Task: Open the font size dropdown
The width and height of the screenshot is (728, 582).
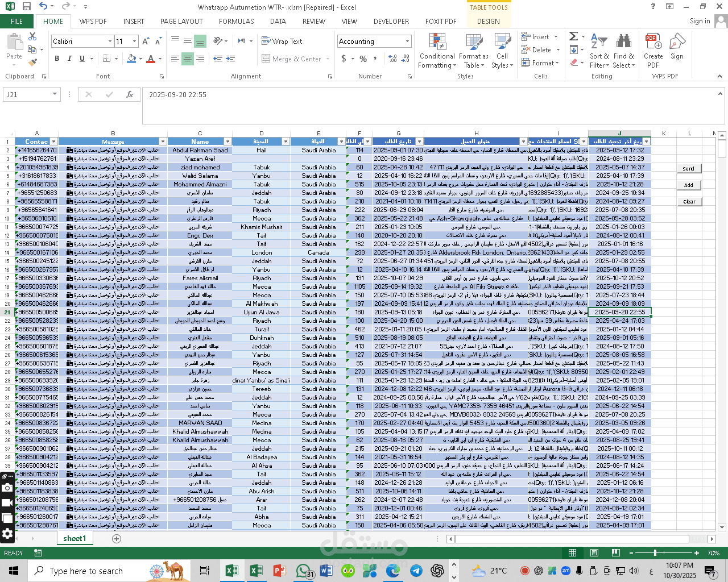Action: [135, 41]
